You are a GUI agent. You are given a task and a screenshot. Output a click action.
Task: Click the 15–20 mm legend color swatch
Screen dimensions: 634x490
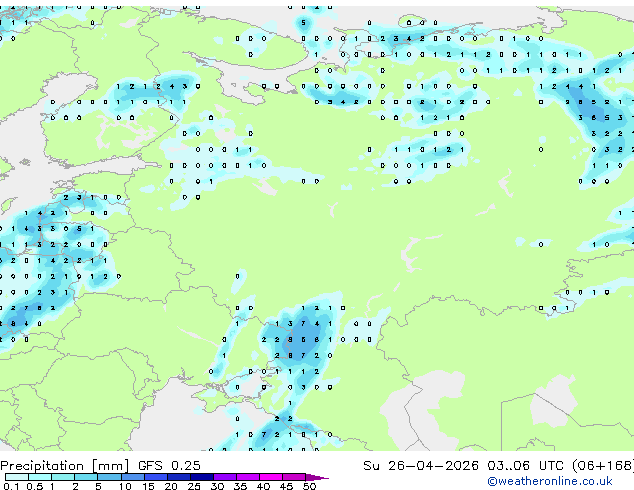(156, 477)
